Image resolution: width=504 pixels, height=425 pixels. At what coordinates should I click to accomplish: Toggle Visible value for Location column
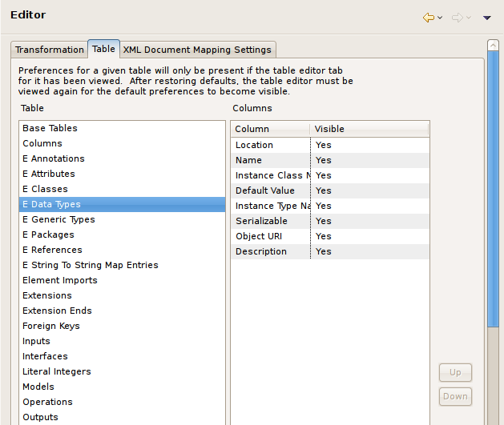click(x=324, y=145)
